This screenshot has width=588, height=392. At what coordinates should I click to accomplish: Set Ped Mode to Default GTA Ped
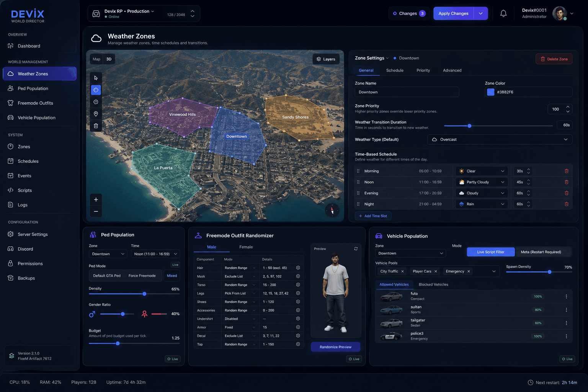point(107,276)
